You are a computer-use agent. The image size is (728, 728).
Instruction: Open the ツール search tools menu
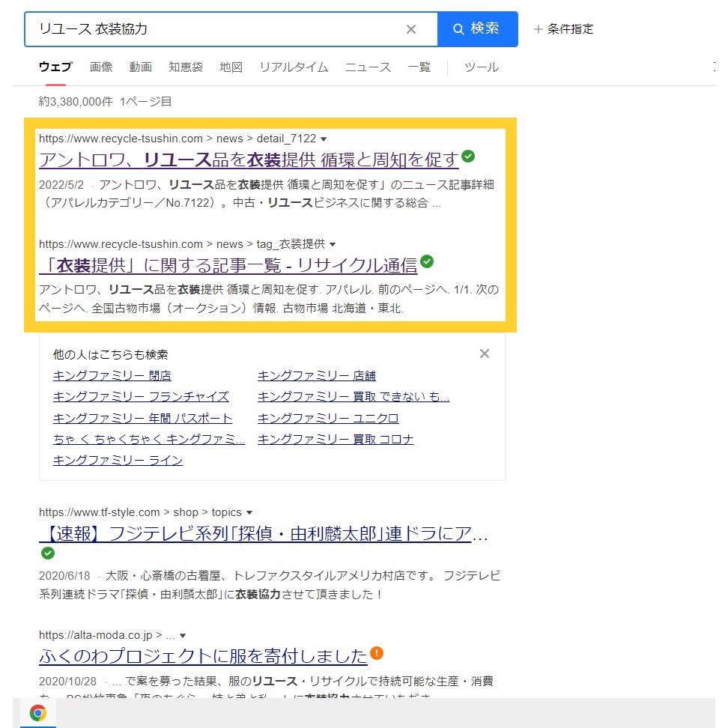tap(482, 67)
